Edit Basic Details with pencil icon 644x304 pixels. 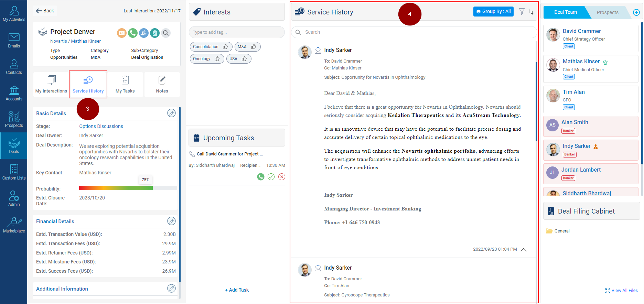[171, 113]
